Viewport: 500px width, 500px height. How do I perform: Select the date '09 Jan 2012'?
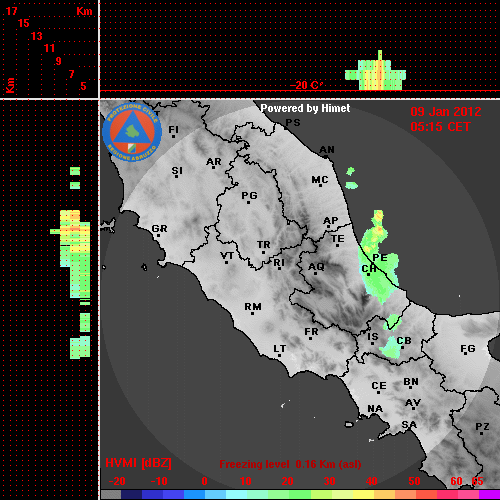click(x=446, y=112)
